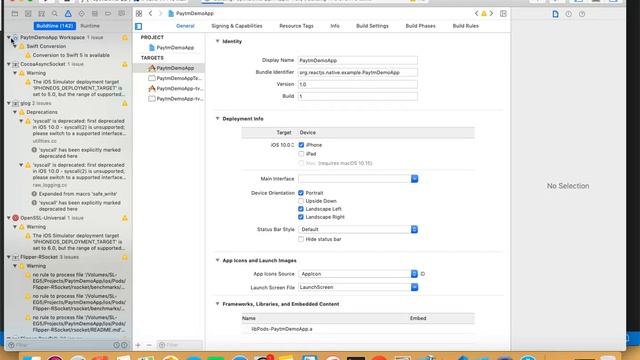Click the minus button under targets list
This screenshot has width=640, height=360.
pyautogui.click(x=149, y=345)
